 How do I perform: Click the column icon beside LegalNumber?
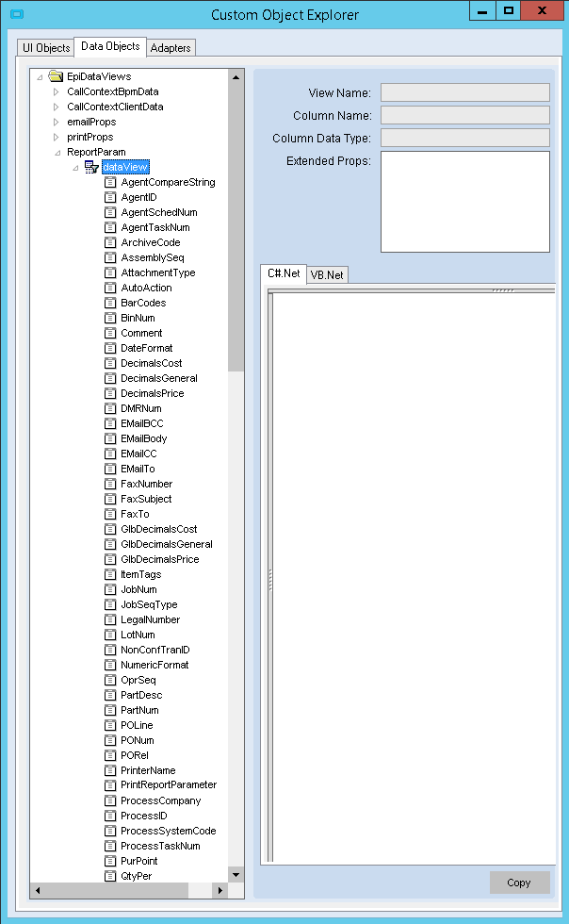tap(110, 619)
